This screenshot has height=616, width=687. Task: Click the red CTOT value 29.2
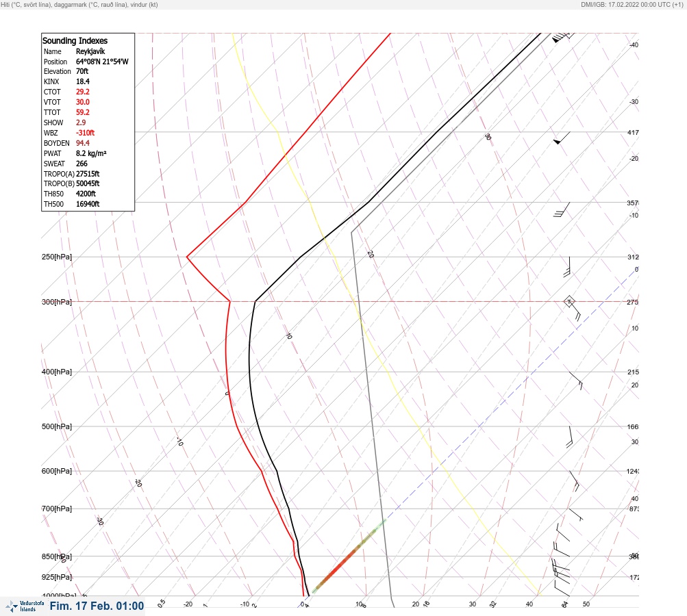[x=82, y=92]
